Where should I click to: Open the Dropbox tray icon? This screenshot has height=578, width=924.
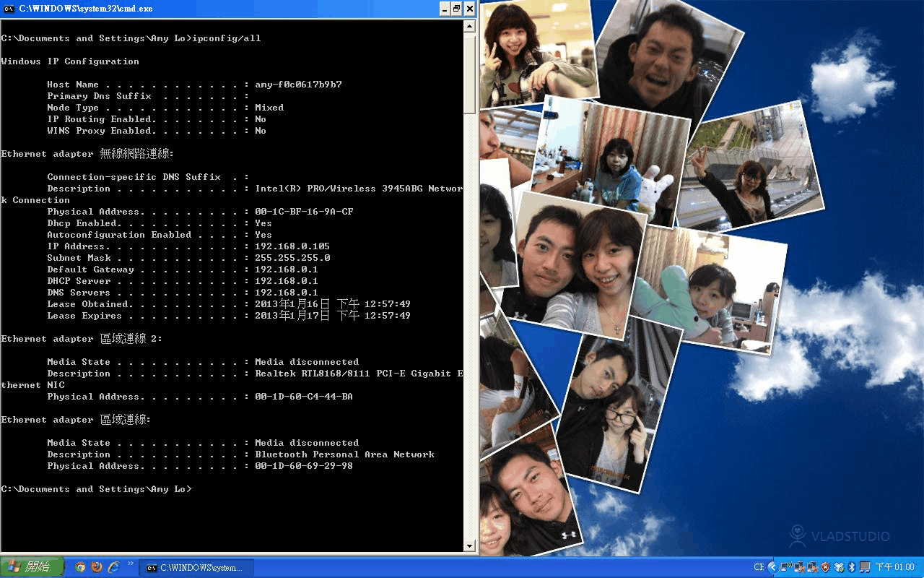tap(838, 567)
